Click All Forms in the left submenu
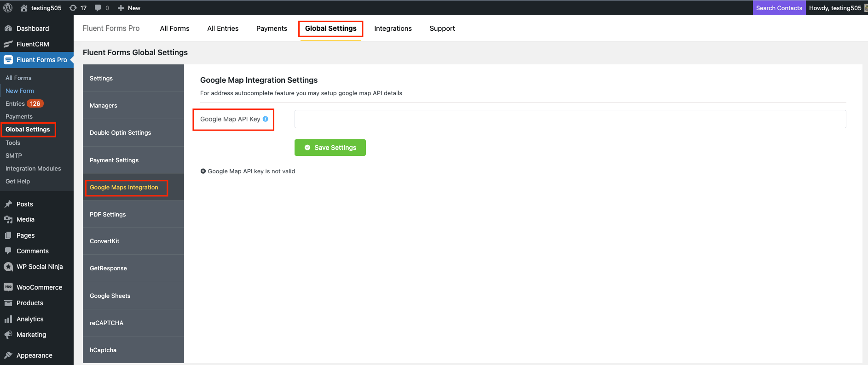The width and height of the screenshot is (868, 365). pos(18,78)
